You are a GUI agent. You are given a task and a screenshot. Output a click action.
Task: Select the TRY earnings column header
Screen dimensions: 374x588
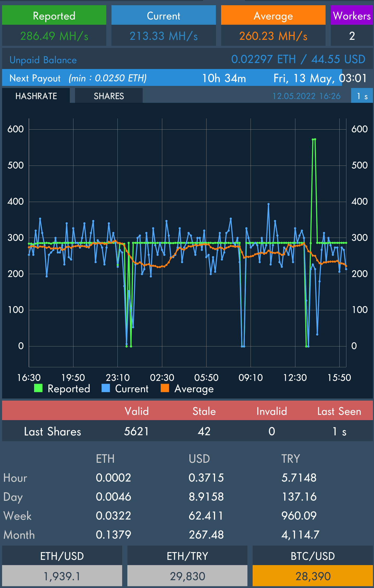tap(291, 459)
